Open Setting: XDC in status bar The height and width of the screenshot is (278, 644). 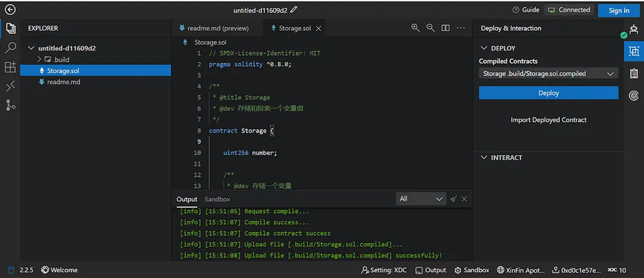point(383,270)
